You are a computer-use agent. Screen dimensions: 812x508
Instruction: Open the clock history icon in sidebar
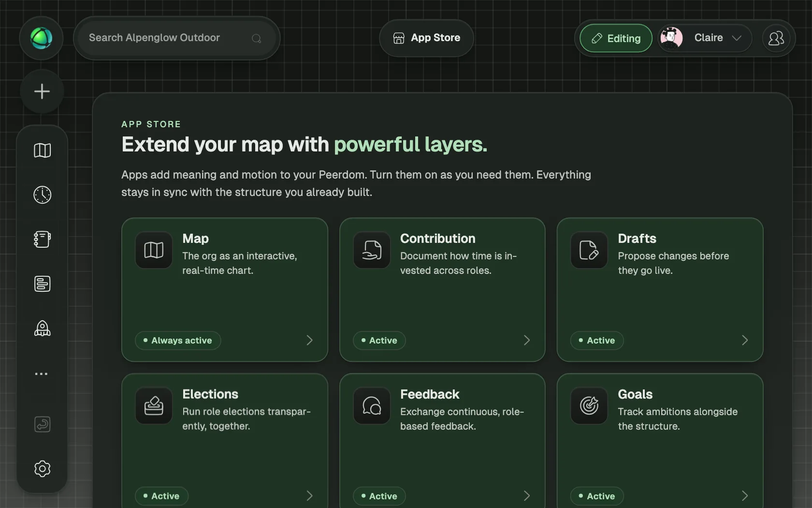pos(42,195)
